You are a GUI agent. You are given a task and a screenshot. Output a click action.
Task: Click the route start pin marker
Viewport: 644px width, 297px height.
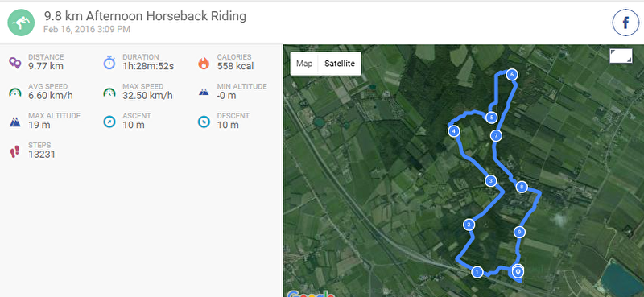[518, 271]
